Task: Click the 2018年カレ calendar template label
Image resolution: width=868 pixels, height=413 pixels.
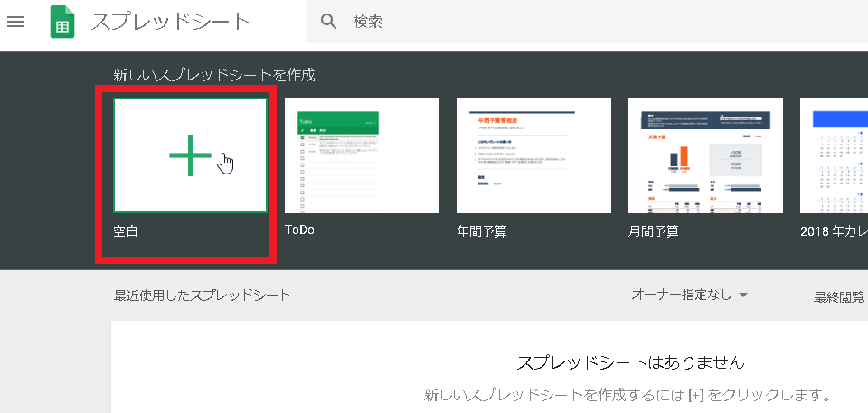Action: pos(834,231)
